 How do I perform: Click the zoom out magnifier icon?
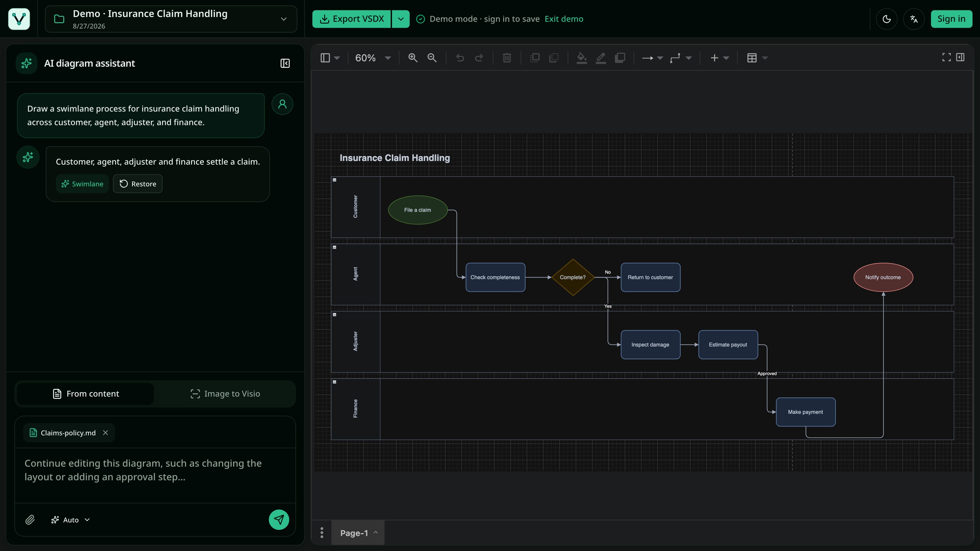click(x=432, y=58)
